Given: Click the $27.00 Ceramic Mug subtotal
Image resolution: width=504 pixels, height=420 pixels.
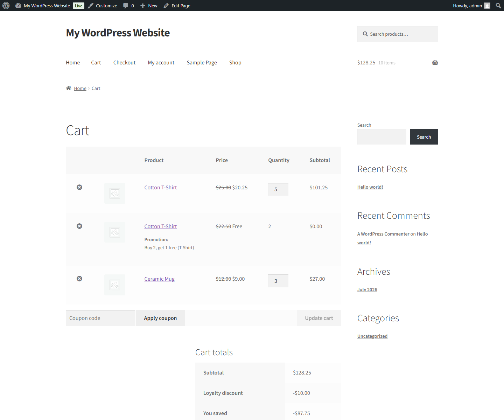Looking at the screenshot, I should click(317, 279).
